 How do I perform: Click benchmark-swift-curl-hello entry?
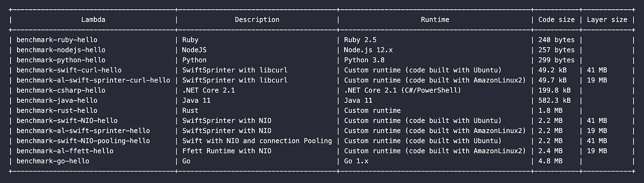pyautogui.click(x=69, y=70)
